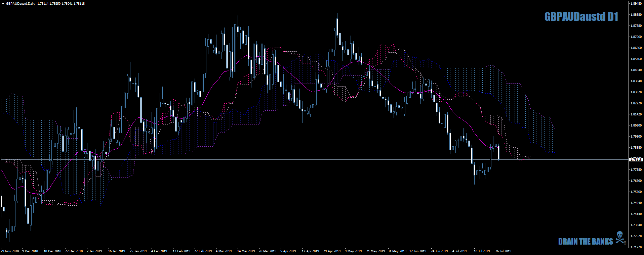The image size is (644, 255).
Task: Click the 16 Jul 2019 date label
Action: 482,251
